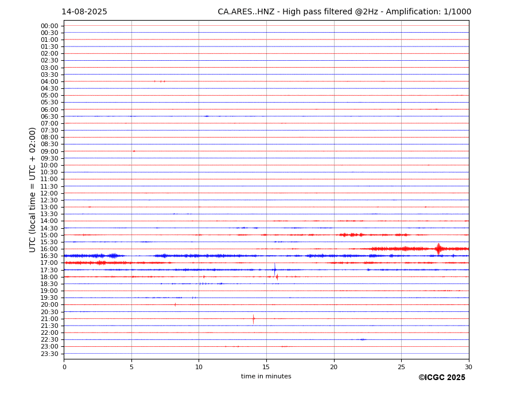The height and width of the screenshot is (399, 532).
Task: Click the x-axis tick label 15
Action: [x=266, y=367]
